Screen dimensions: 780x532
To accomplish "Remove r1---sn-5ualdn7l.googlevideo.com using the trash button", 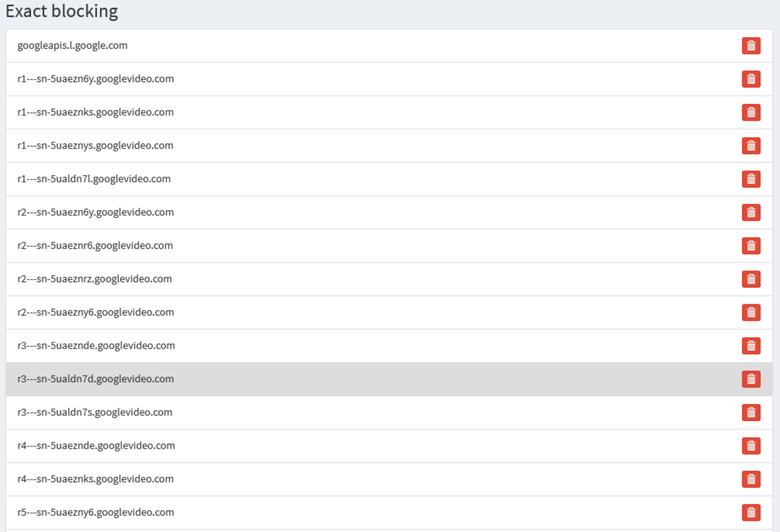I will (751, 179).
